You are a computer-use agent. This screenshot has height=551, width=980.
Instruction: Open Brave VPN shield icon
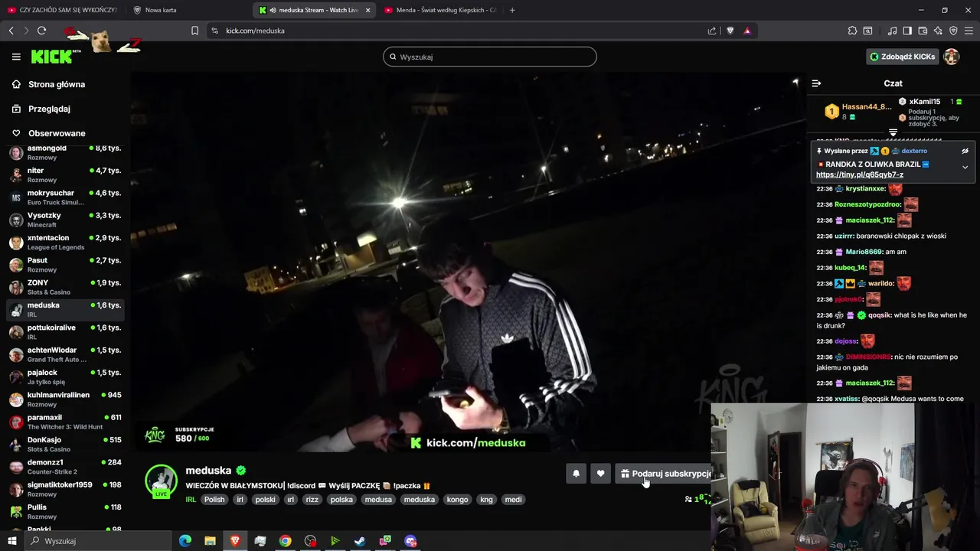coord(953,31)
